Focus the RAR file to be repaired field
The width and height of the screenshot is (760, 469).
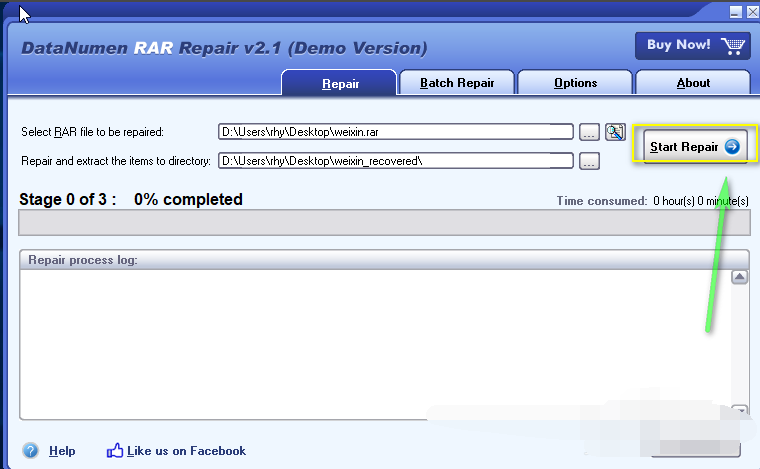[x=395, y=132]
